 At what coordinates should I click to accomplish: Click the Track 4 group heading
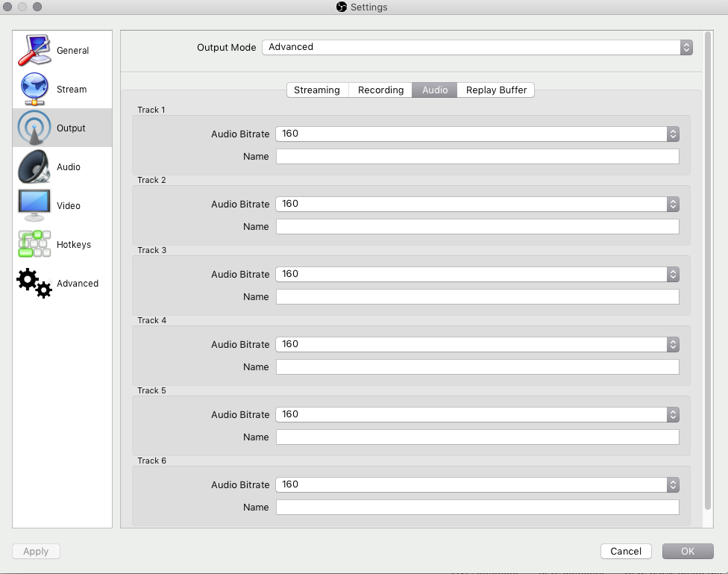coord(152,320)
